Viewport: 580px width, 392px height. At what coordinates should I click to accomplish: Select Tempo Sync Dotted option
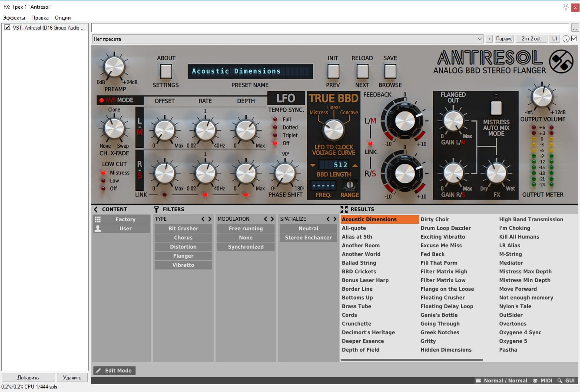pyautogui.click(x=275, y=127)
